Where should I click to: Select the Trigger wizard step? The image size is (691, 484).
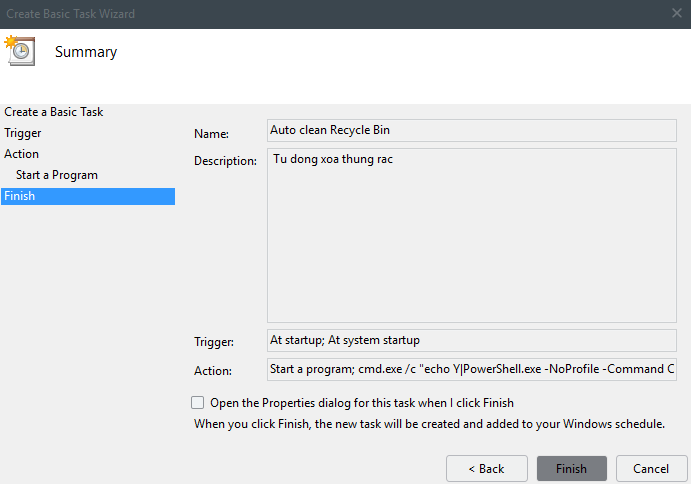[23, 133]
